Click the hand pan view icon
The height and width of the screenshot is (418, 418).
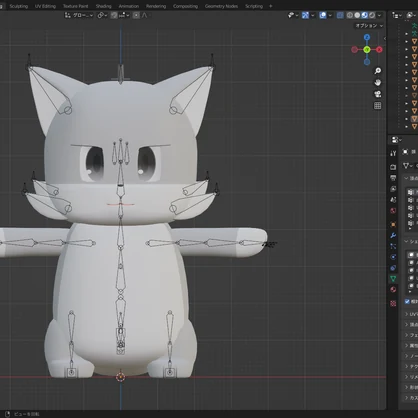tap(377, 82)
